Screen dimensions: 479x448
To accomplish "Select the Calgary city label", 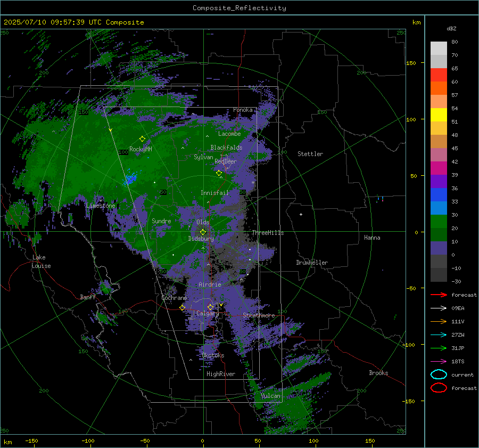I will (x=208, y=313).
